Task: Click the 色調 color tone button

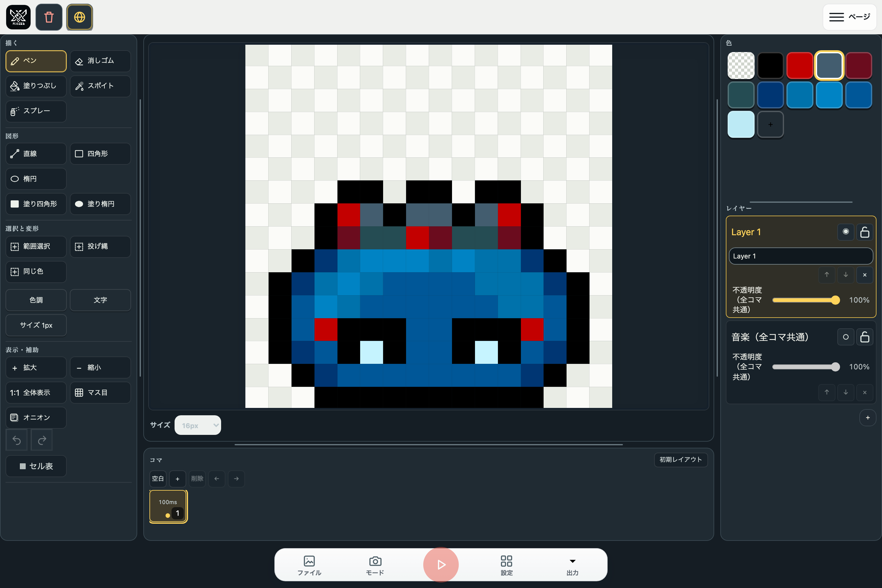Action: 36,300
